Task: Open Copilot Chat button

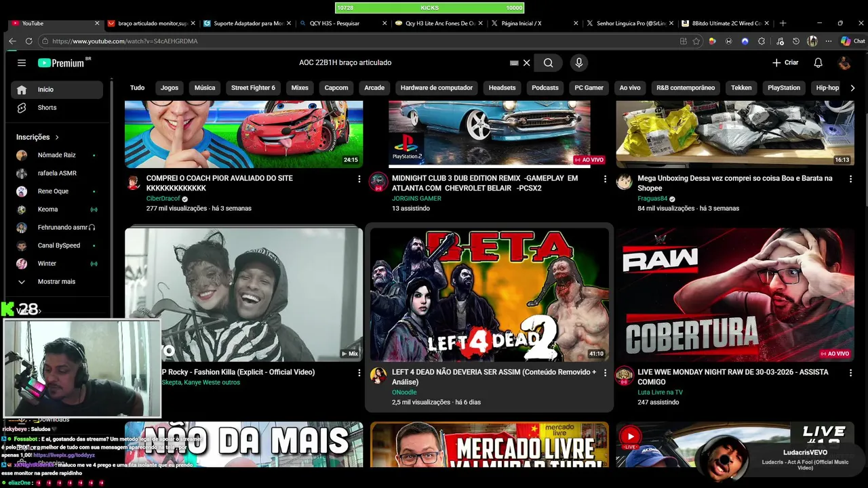Action: coord(852,41)
